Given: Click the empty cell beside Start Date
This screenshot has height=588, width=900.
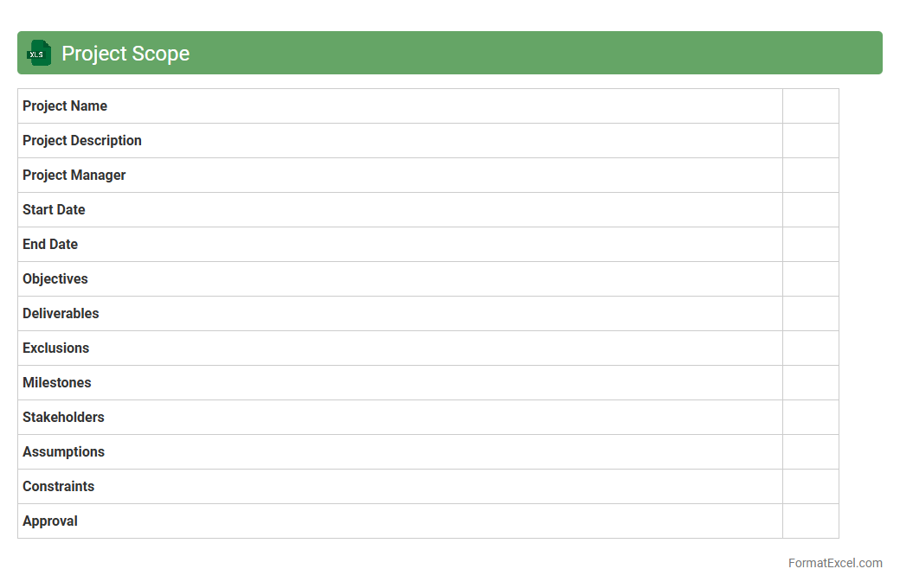Looking at the screenshot, I should pos(810,210).
